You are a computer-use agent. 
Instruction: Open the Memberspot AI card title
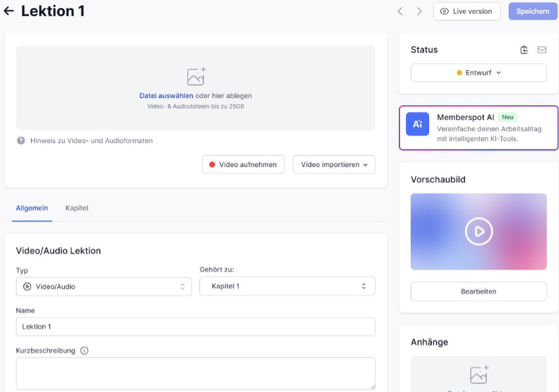[465, 117]
